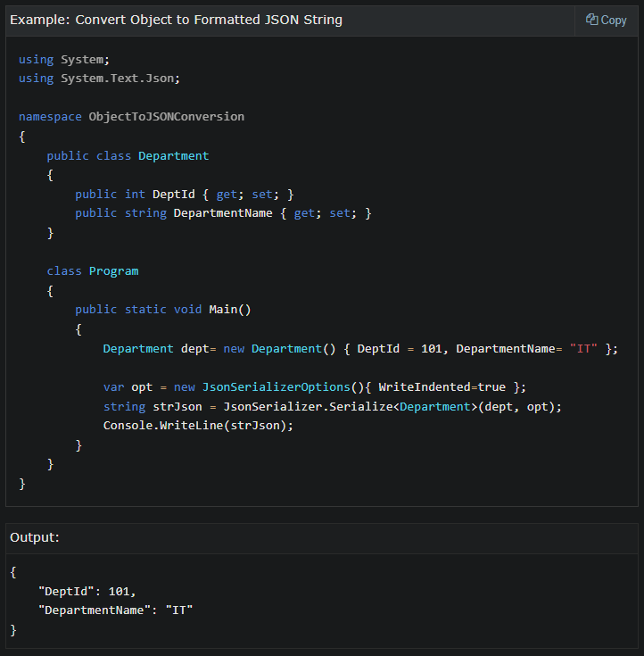Click 'JsonSerializer.Serialize' method call

309,406
